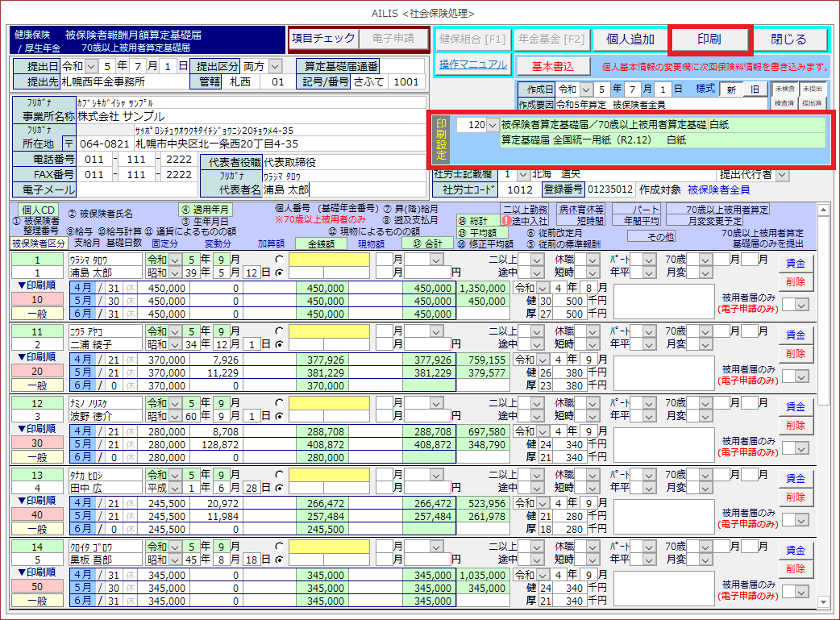Open the 提出区分 dropdown showing 両方
Image resolution: width=840 pixels, height=620 pixels.
(276, 66)
